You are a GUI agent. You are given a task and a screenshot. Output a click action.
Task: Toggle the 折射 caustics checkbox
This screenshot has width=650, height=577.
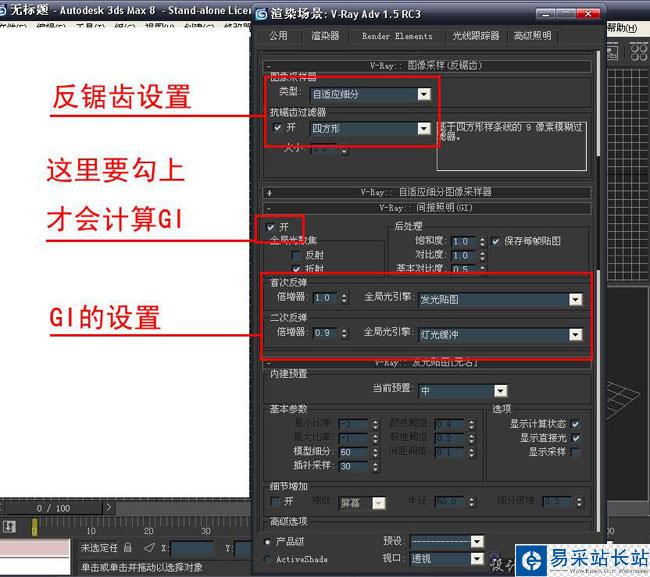[x=296, y=269]
